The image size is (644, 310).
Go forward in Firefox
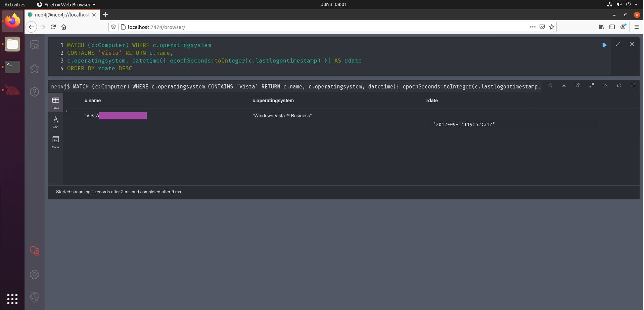pyautogui.click(x=42, y=27)
